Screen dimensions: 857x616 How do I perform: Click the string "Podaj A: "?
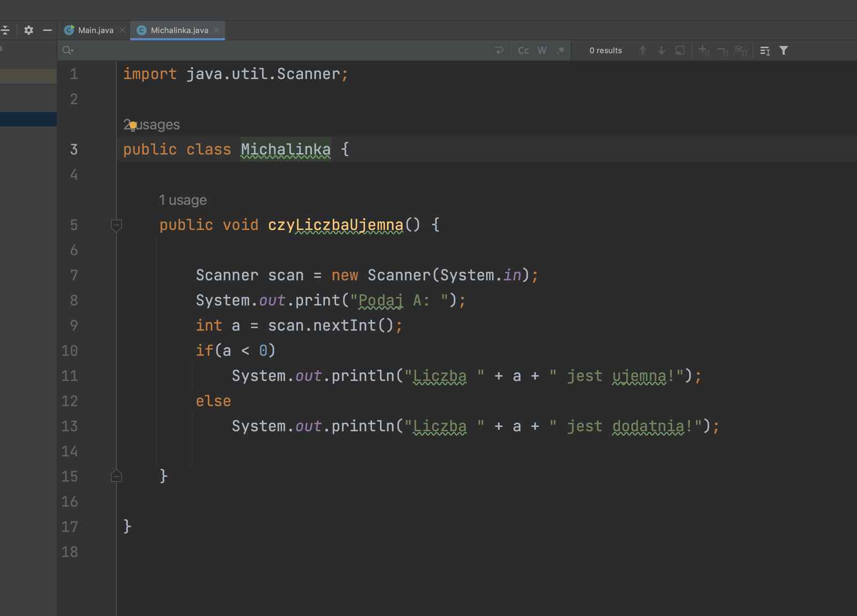pyautogui.click(x=399, y=301)
